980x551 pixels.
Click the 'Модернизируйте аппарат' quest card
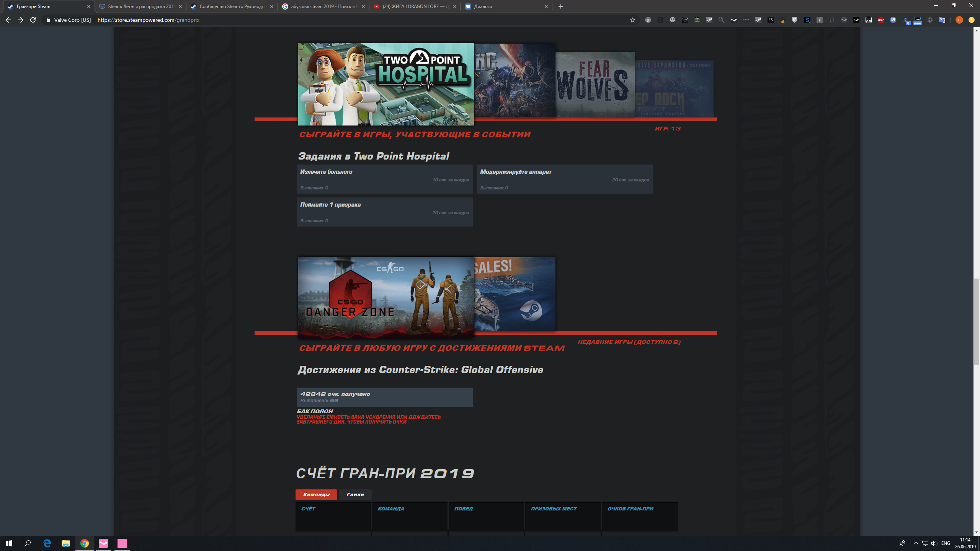coord(564,179)
